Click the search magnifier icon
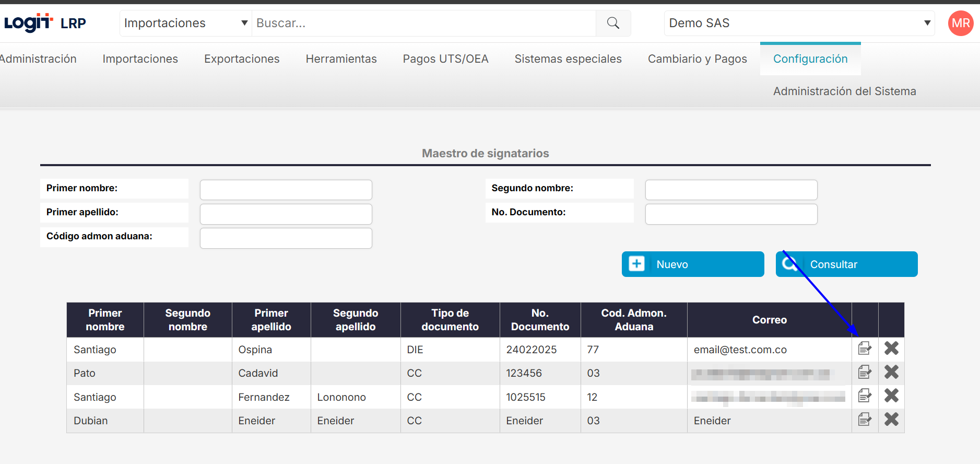This screenshot has height=464, width=980. click(613, 23)
